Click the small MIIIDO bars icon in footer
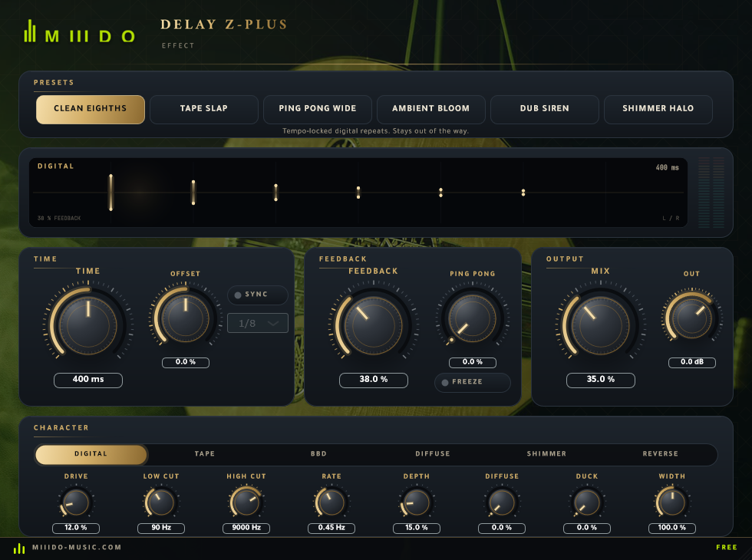Viewport: 752px width, 560px height. [x=19, y=548]
